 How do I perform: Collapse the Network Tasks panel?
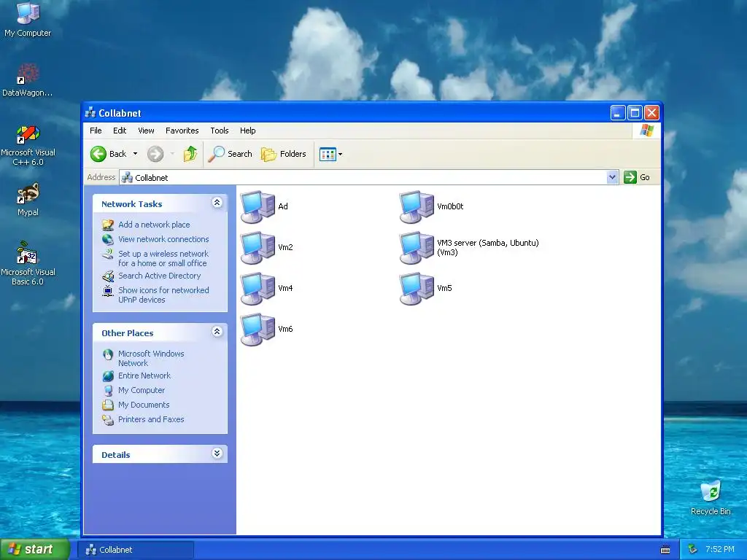click(217, 203)
